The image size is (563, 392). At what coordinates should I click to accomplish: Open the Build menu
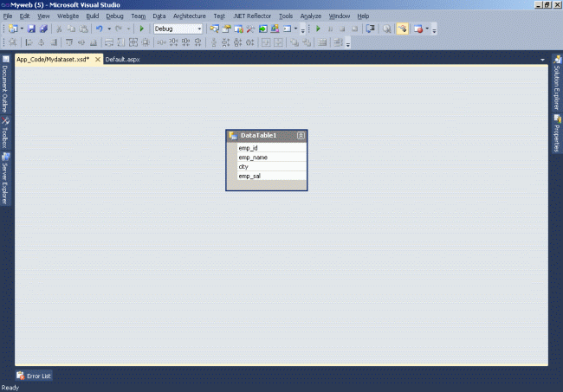[93, 16]
